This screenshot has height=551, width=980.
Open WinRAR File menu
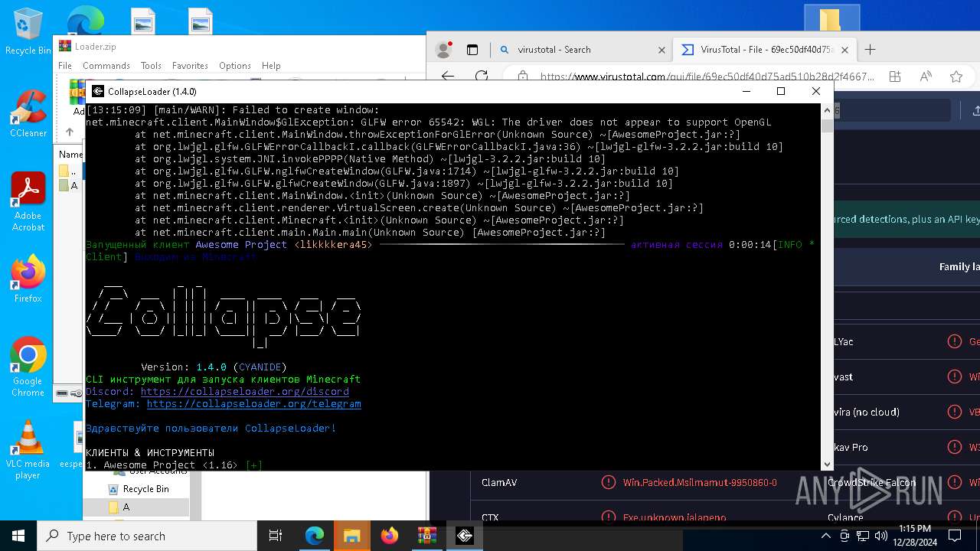click(65, 66)
